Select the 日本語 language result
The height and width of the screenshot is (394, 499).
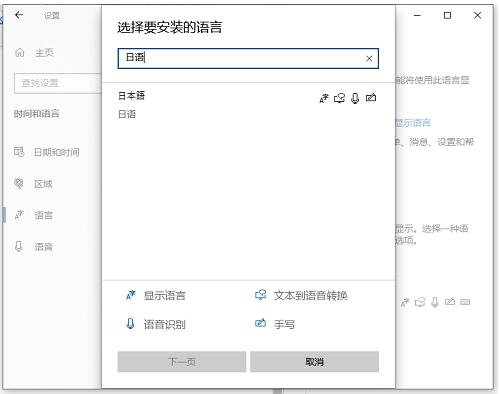(248, 105)
